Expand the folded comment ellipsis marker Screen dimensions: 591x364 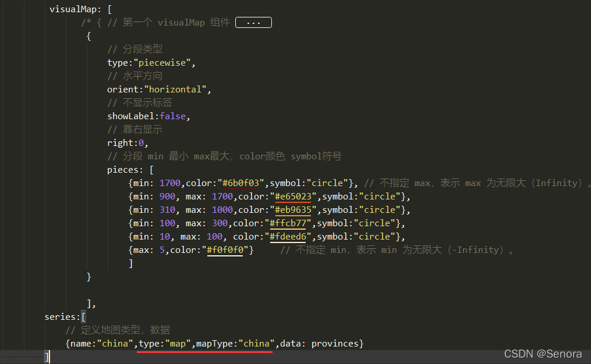coord(253,23)
